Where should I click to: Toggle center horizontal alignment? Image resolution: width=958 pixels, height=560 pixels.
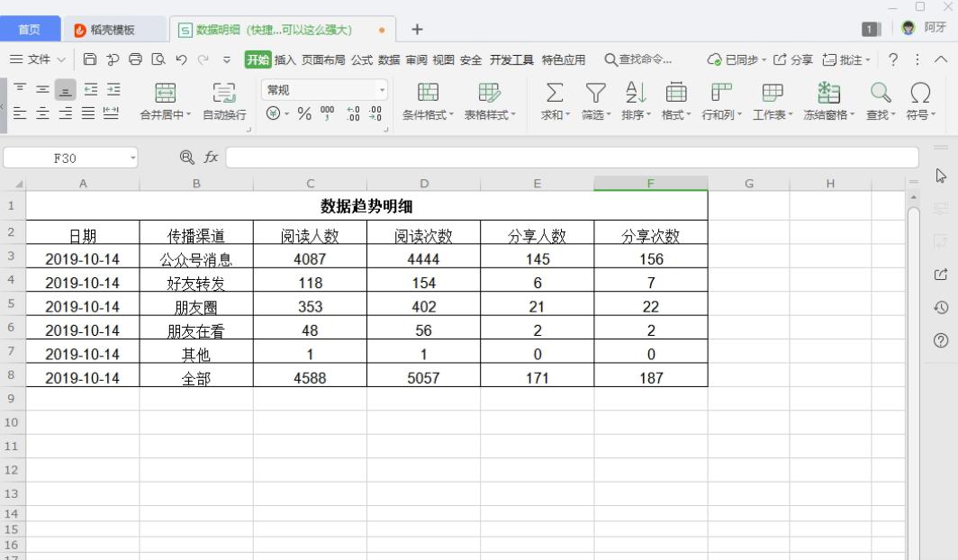click(41, 113)
